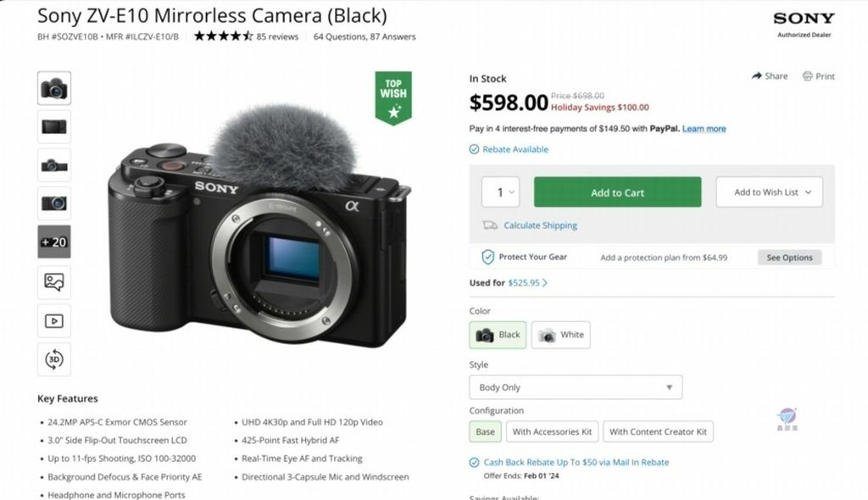Screen dimensions: 868x500
Task: Open the PayPal Learn more link
Action: (706, 128)
